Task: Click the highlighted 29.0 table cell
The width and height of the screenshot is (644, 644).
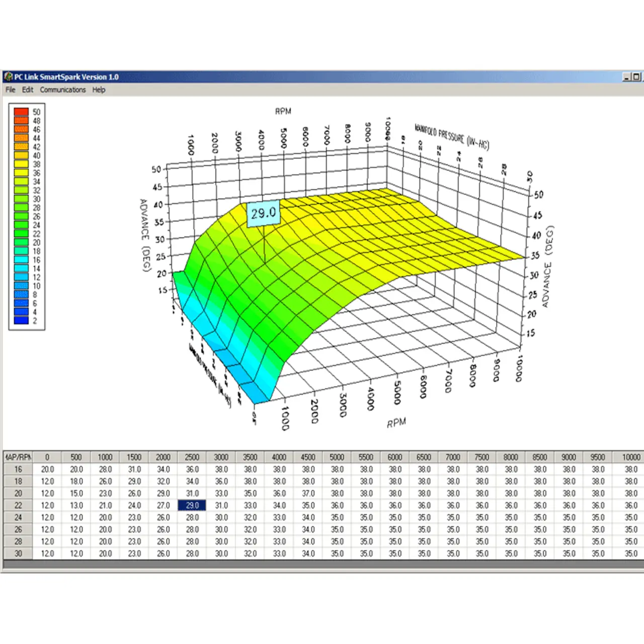Action: click(192, 506)
